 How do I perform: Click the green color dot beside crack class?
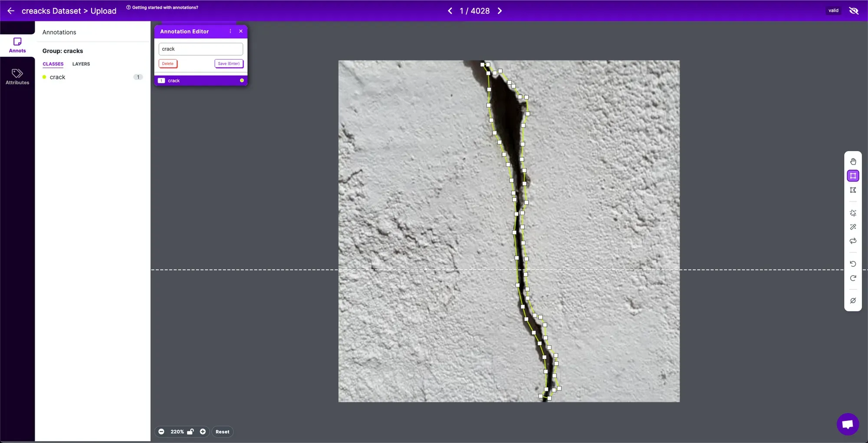click(44, 77)
